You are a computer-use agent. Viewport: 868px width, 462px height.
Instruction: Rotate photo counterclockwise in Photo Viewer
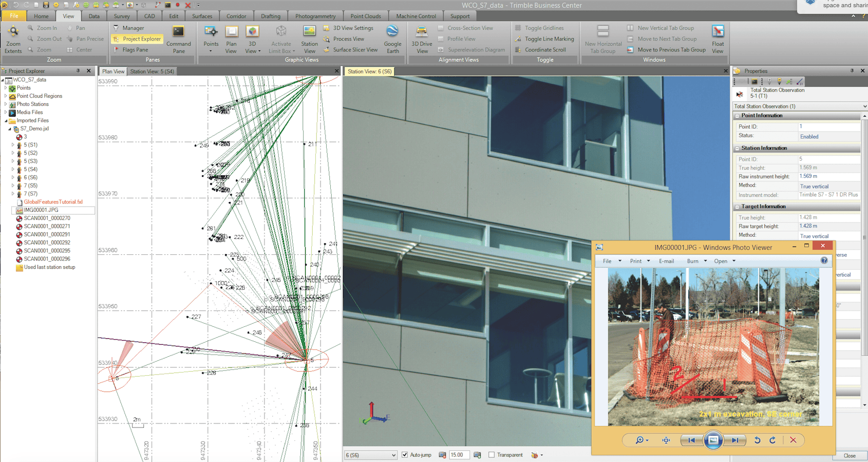757,440
